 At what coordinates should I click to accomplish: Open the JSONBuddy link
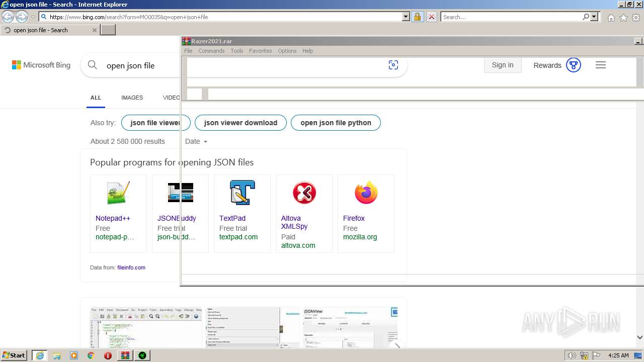(177, 218)
